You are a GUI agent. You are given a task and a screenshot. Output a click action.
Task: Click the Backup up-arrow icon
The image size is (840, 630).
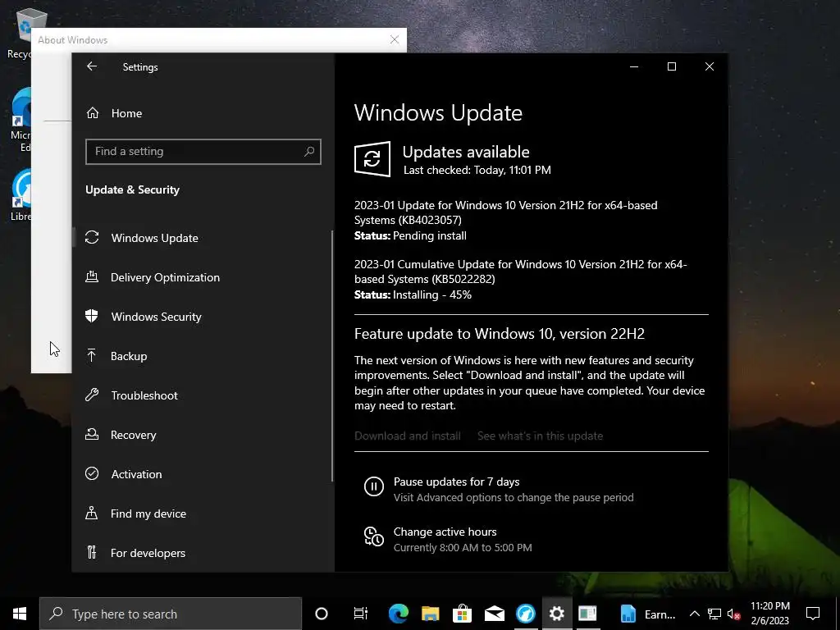point(92,355)
